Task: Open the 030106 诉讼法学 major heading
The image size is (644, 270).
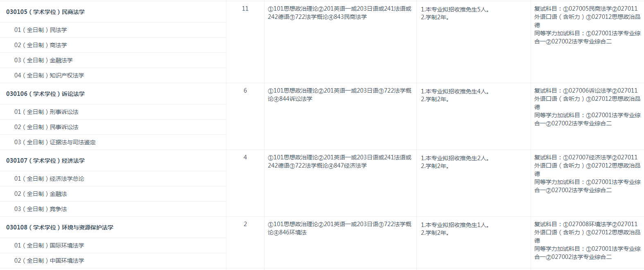Action: click(x=45, y=94)
